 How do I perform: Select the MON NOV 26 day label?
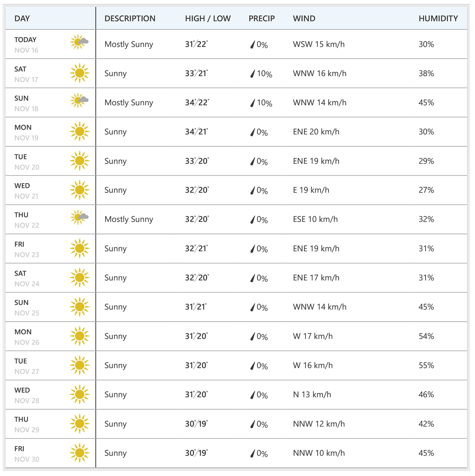(27, 337)
